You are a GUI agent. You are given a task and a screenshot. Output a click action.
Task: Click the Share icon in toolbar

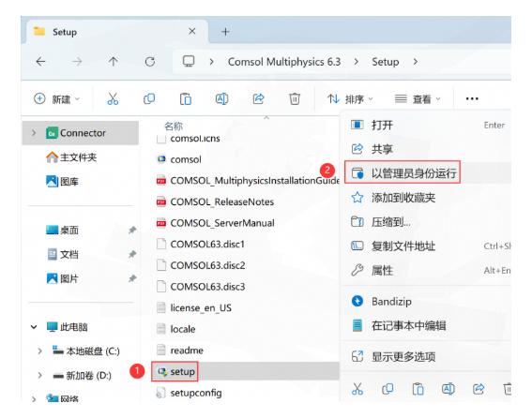258,98
